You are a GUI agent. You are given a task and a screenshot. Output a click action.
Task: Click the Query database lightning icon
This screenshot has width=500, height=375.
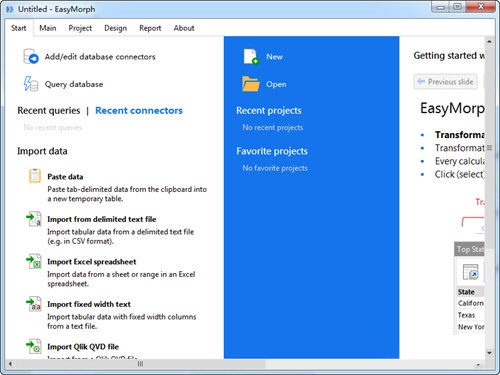31,84
